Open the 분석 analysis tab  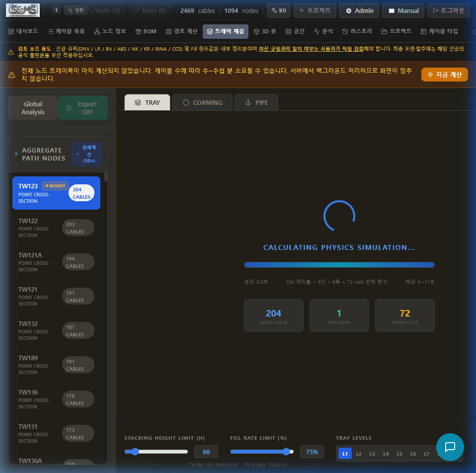[x=323, y=31]
